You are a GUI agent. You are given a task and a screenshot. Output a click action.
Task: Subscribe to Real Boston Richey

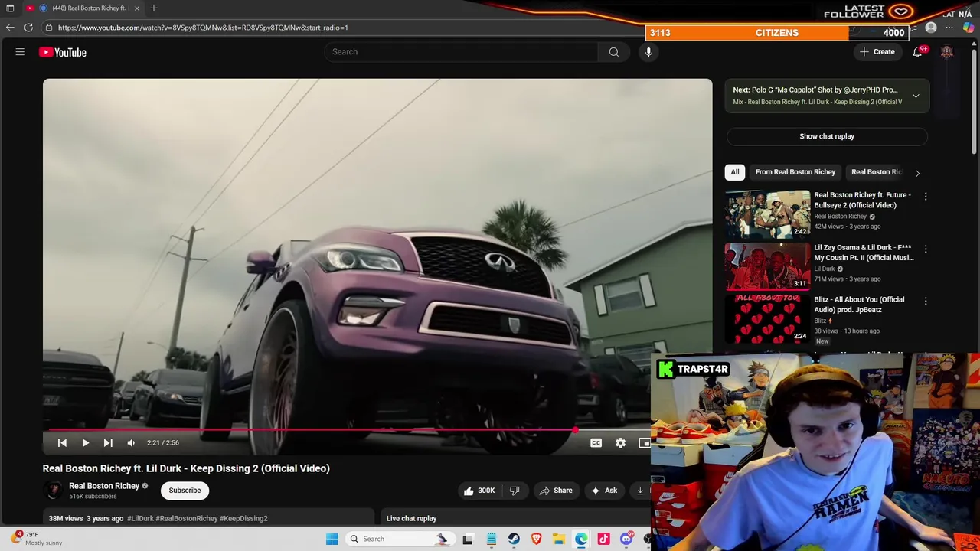185,491
